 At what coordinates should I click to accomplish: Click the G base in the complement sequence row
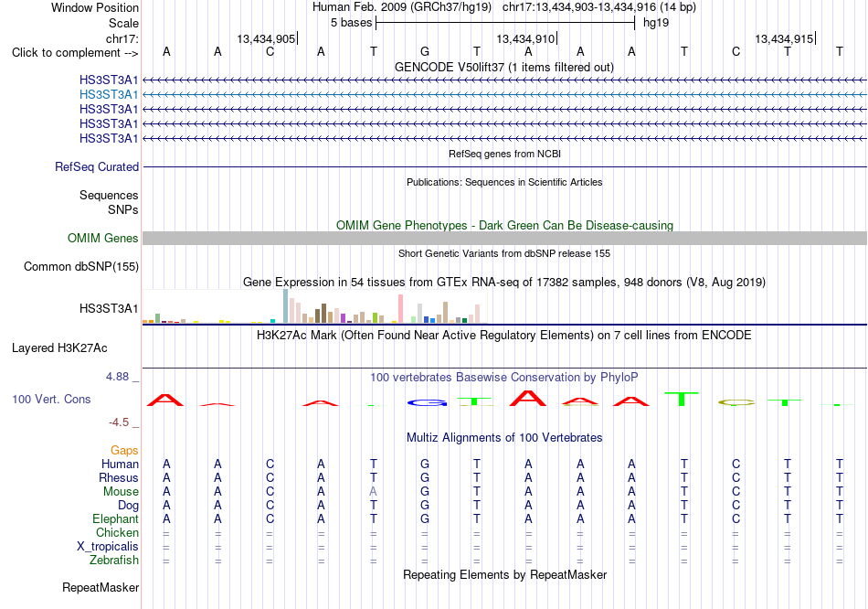(x=425, y=51)
